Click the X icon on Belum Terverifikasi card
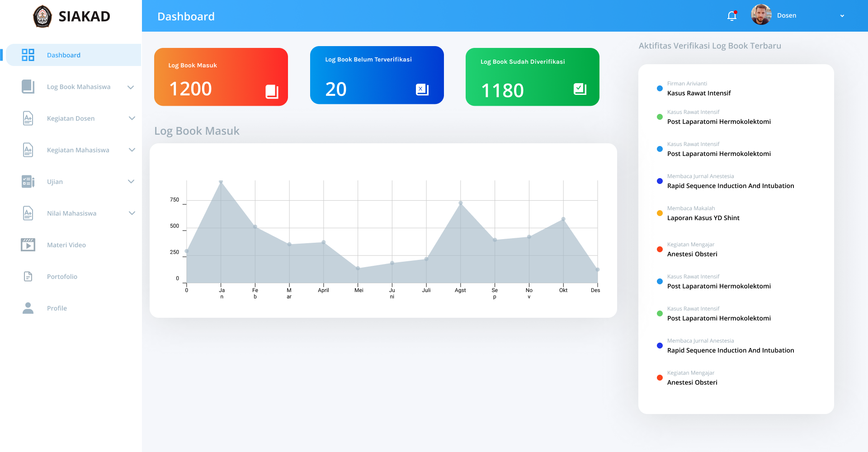 point(422,89)
